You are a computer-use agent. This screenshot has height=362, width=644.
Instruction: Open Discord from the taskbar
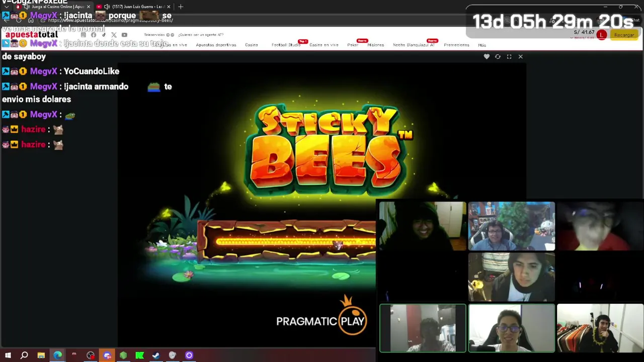point(107,355)
